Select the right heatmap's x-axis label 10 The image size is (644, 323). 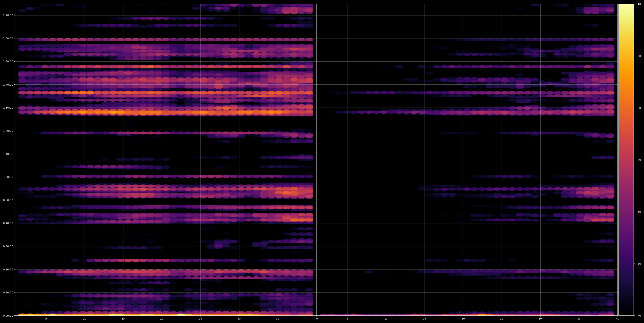coord(386,319)
